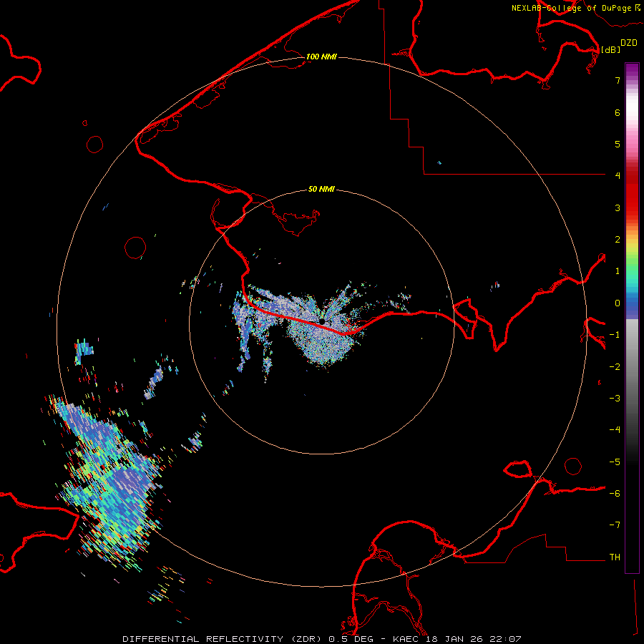Click the -3 tick on the color scale
The image size is (644, 644).
point(615,399)
